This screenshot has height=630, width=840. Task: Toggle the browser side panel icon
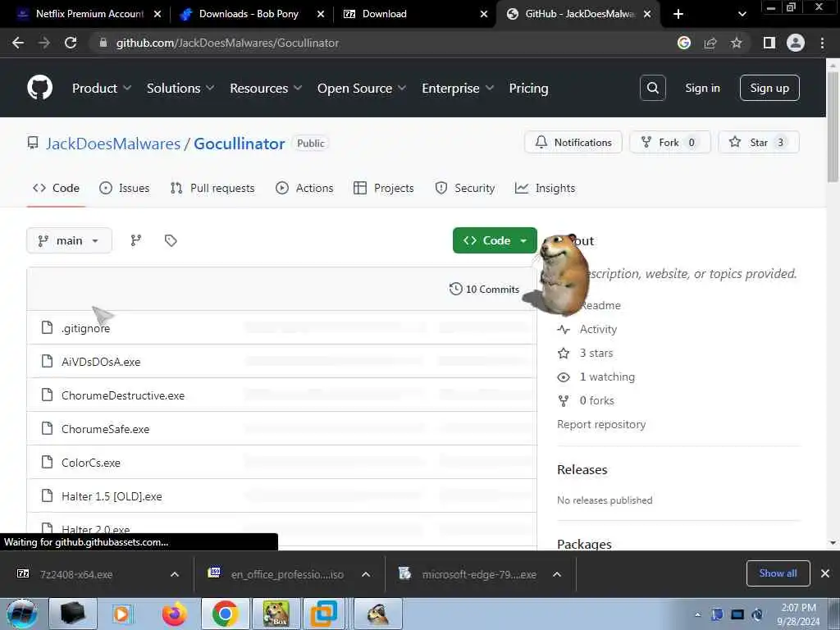click(769, 43)
